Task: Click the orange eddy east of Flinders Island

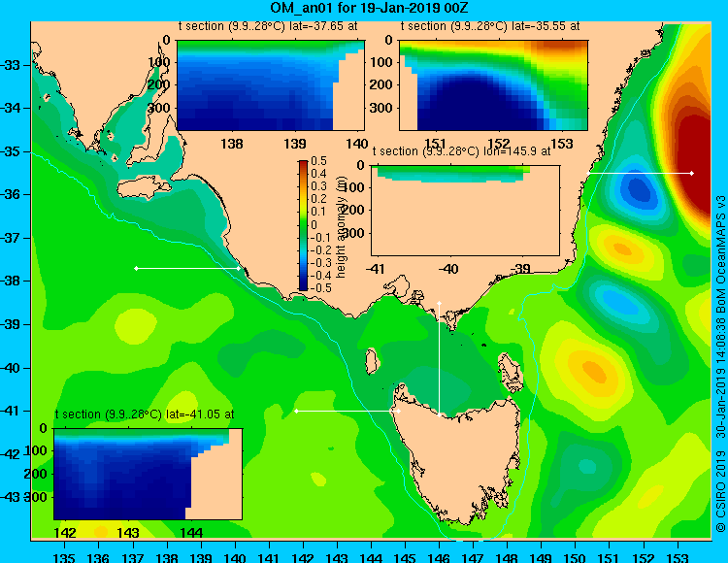Action: click(594, 371)
